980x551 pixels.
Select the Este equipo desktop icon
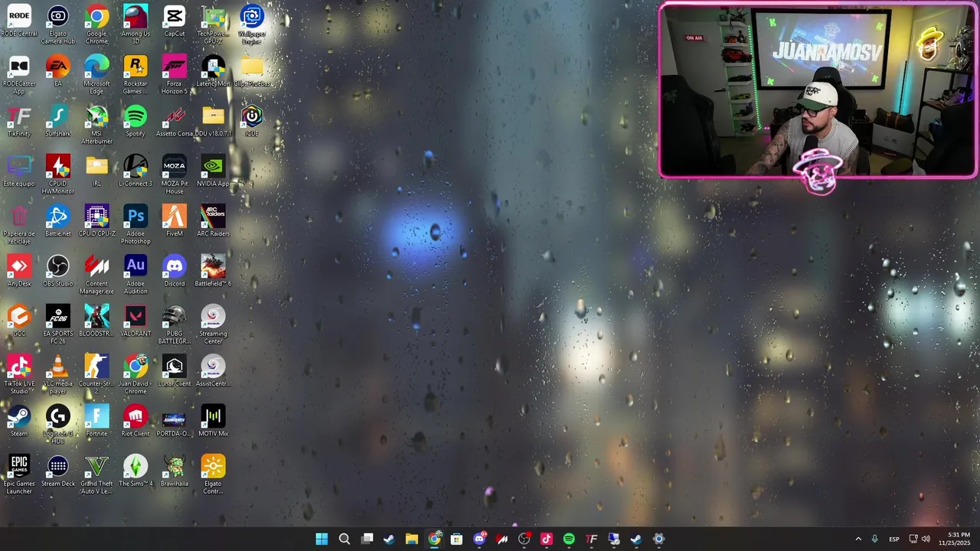[19, 171]
